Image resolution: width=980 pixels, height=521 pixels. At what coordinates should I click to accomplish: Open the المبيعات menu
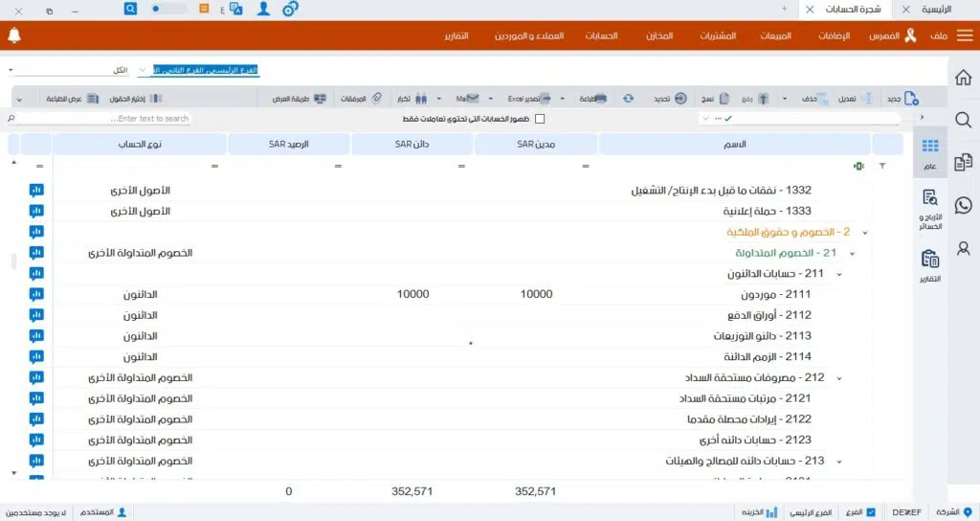[x=775, y=35]
